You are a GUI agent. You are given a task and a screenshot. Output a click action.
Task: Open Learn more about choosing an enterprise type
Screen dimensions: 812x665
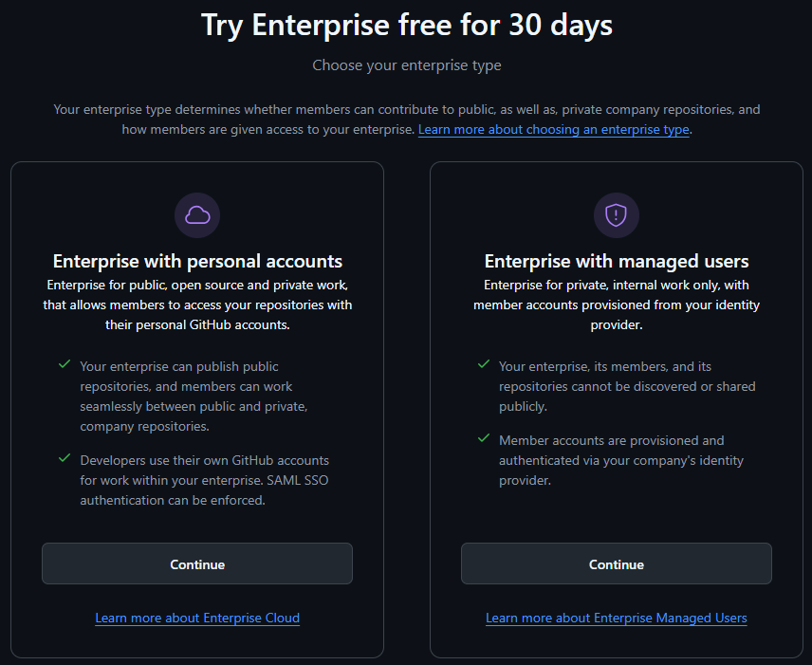(x=553, y=129)
